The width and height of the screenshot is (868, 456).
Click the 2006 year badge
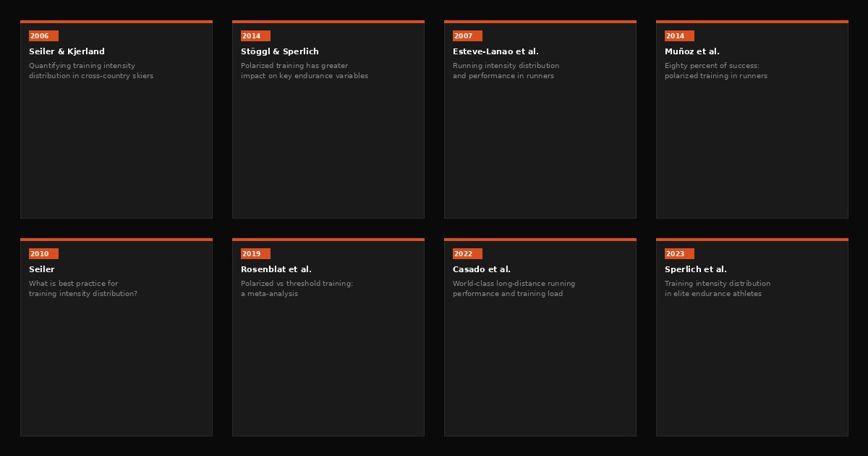point(43,36)
